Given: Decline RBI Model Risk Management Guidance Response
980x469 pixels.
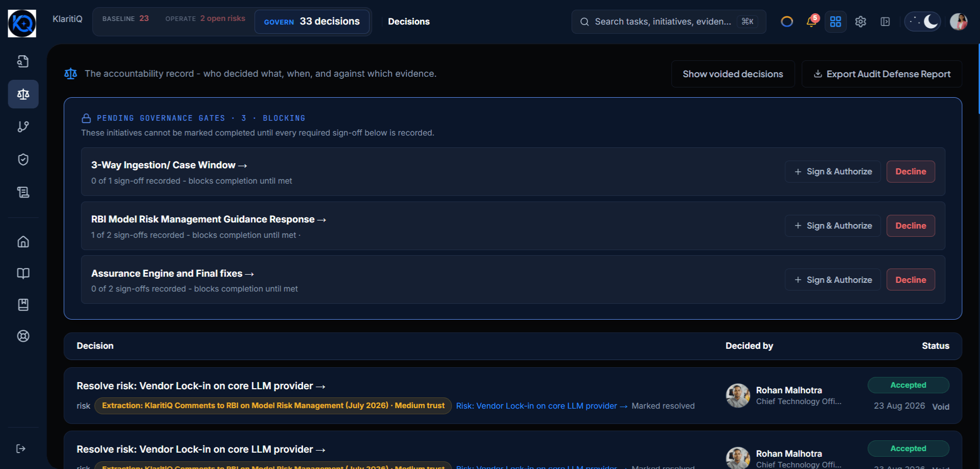Looking at the screenshot, I should tap(910, 226).
